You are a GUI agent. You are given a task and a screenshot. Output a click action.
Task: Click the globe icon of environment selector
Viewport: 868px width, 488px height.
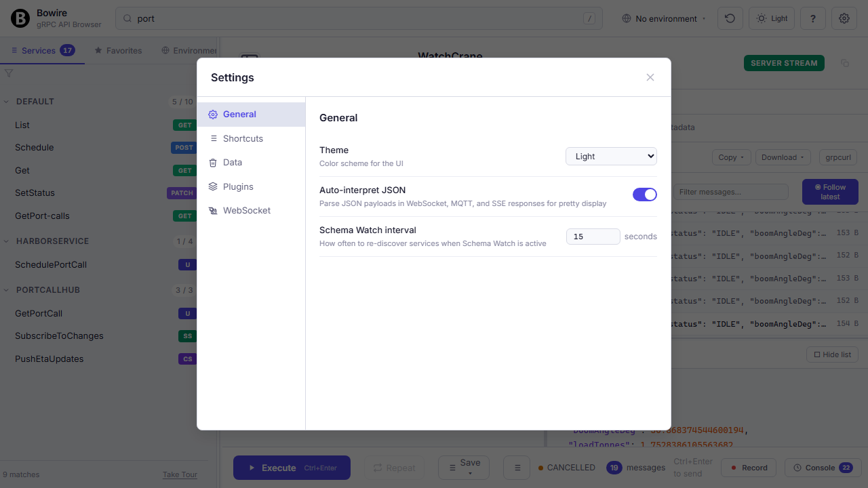point(627,18)
